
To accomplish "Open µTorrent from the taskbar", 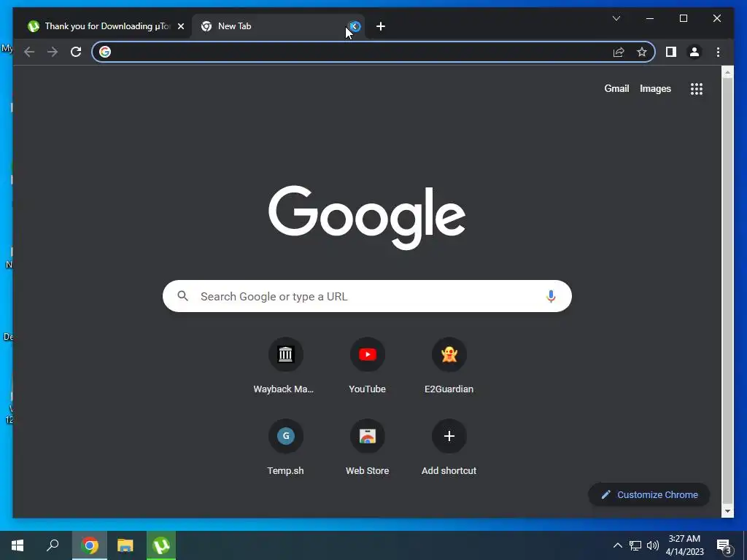I will tap(161, 545).
